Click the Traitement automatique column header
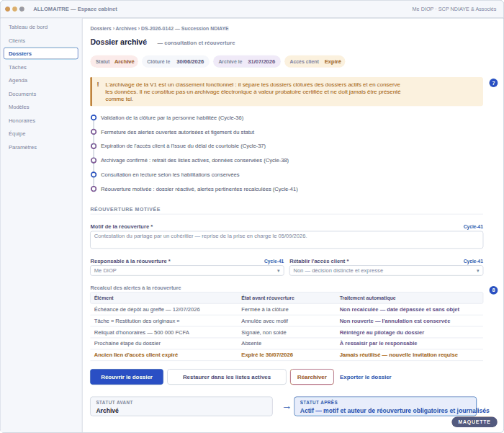This screenshot has width=504, height=433. [x=367, y=298]
